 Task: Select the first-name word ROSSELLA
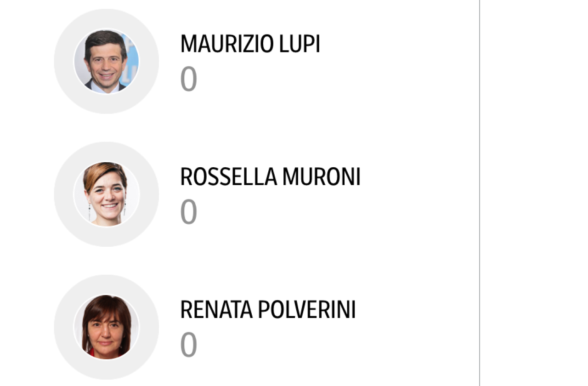pyautogui.click(x=228, y=177)
